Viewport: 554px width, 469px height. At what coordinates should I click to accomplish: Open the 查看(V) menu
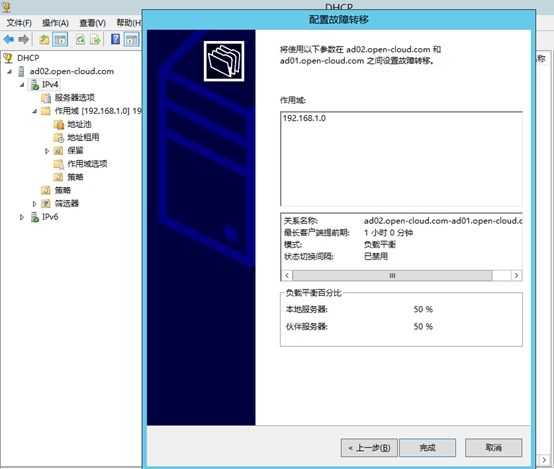point(93,23)
